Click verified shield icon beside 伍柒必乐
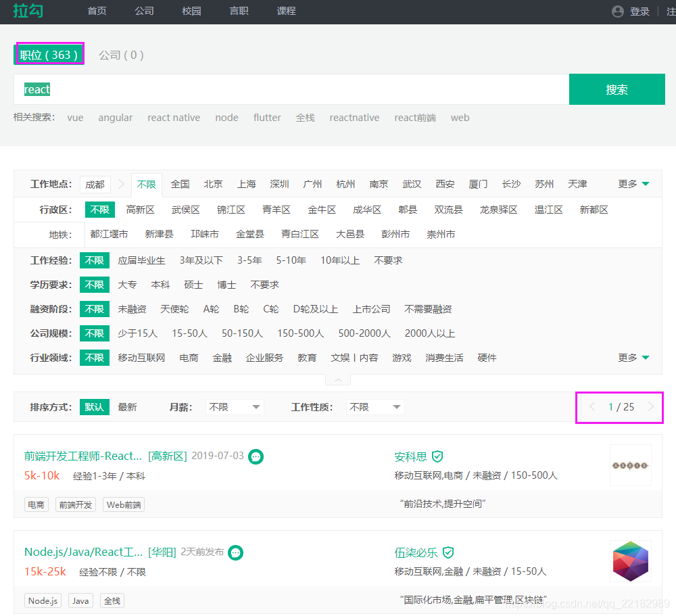 (448, 552)
